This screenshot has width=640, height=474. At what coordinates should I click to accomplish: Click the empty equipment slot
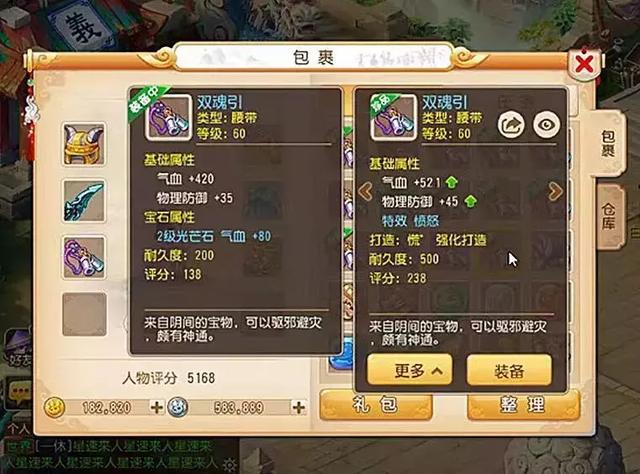tap(84, 314)
